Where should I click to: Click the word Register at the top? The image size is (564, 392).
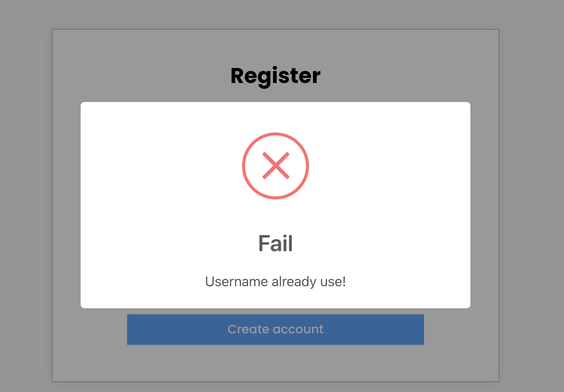coord(275,75)
